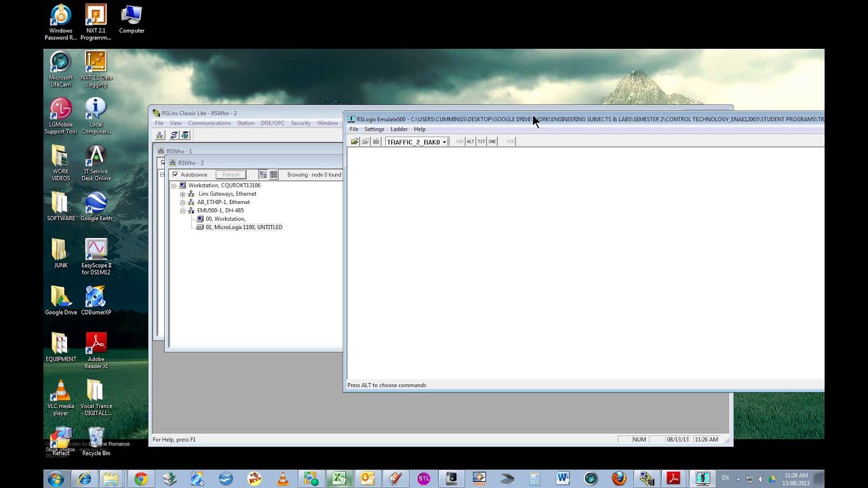Open Chrome from taskbar
Image resolution: width=868 pixels, height=488 pixels.
point(140,479)
